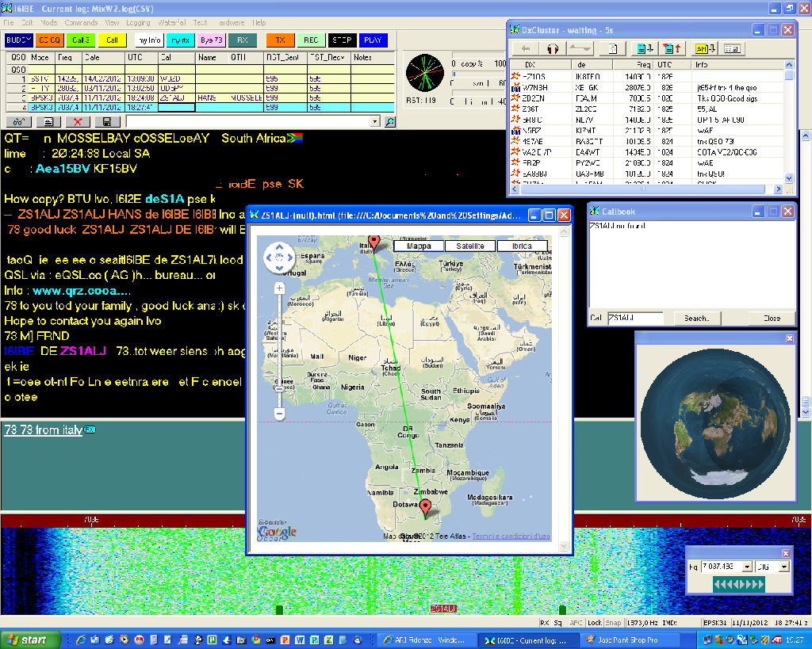Viewport: 812px width, 649px height.
Task: Toggle Sq squelch in the status bar
Action: tap(557, 623)
